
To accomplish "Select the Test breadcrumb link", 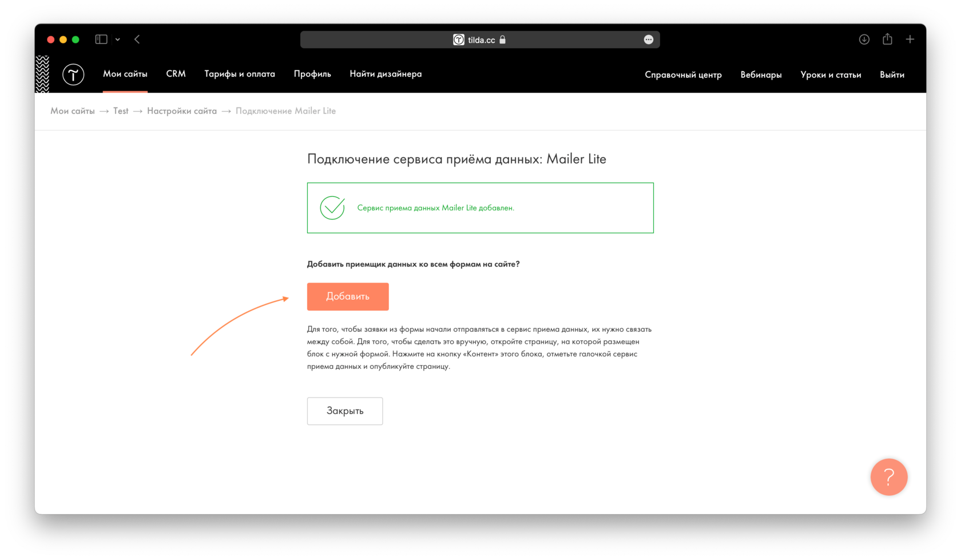I will [121, 110].
